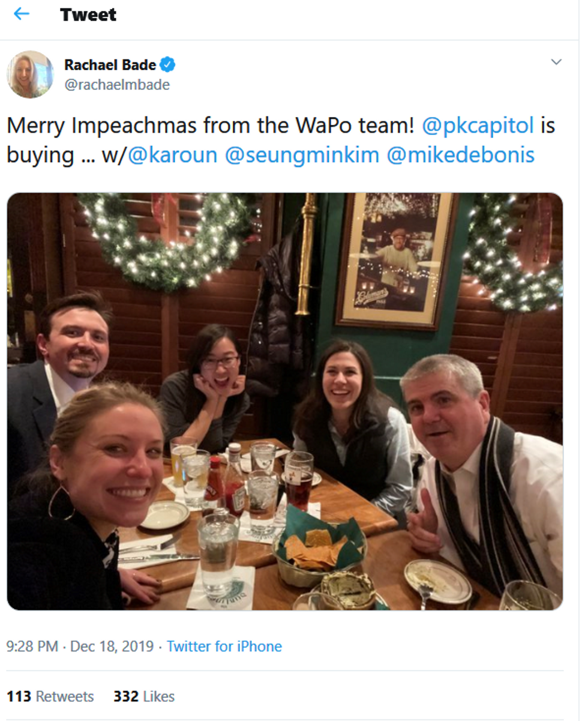Image resolution: width=588 pixels, height=721 pixels.
Task: Follow the @seungminkim mention link
Action: (302, 154)
